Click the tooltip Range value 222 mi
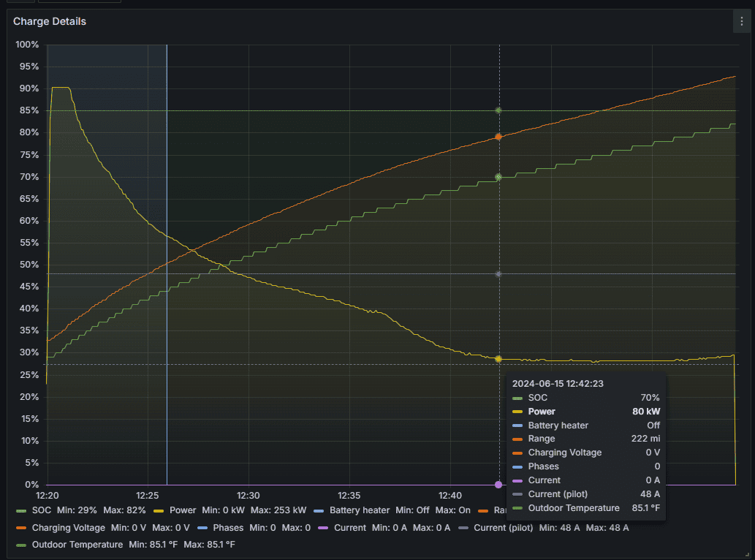Viewport: 755px width, 560px height. [x=645, y=439]
